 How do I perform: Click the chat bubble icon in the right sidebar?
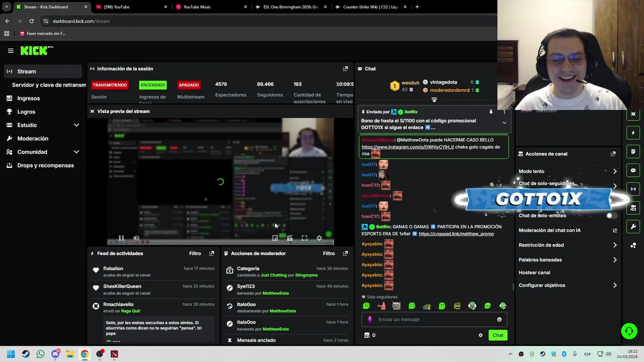(633, 170)
